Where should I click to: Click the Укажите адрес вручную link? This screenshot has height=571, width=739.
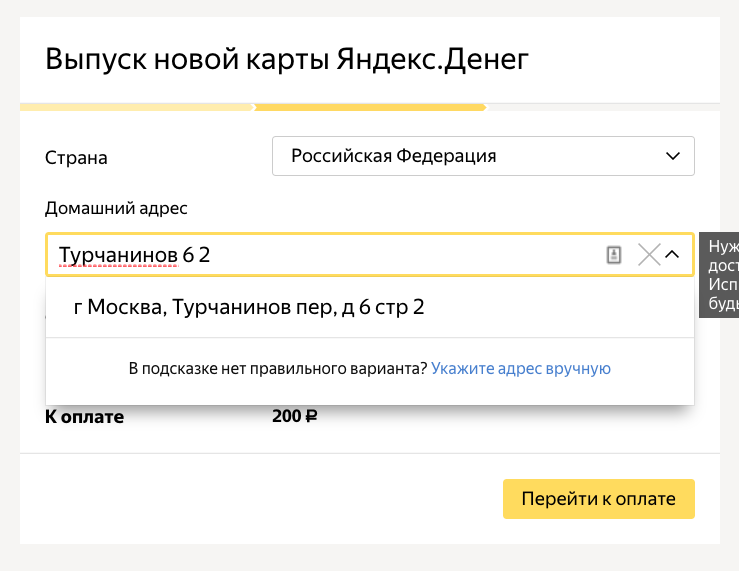tap(521, 368)
